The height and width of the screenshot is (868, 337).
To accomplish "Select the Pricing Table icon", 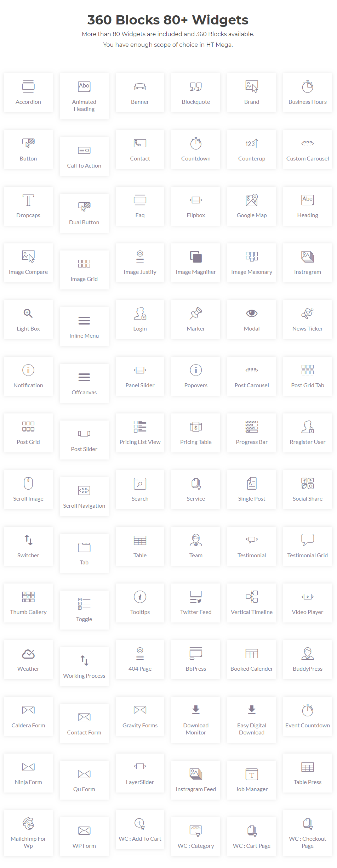I will (196, 427).
